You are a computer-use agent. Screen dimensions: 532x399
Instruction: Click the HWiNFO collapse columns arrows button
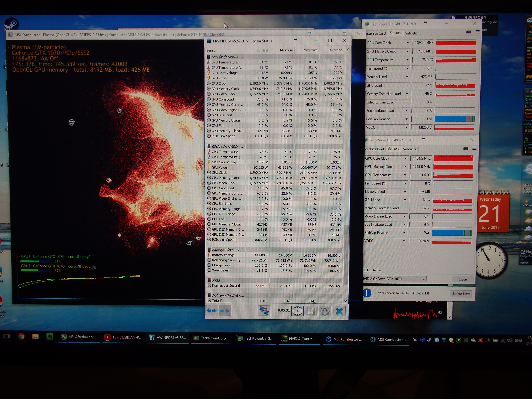point(225,310)
